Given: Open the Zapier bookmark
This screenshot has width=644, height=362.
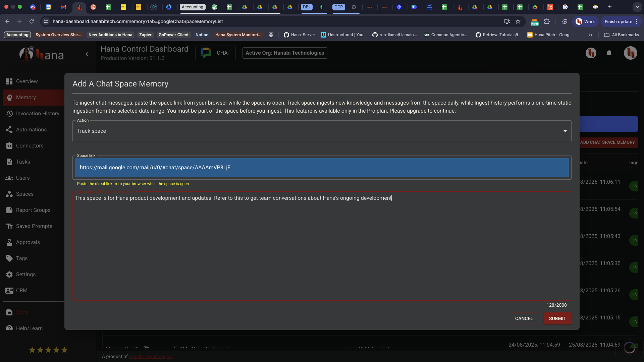Looking at the screenshot, I should [x=145, y=35].
